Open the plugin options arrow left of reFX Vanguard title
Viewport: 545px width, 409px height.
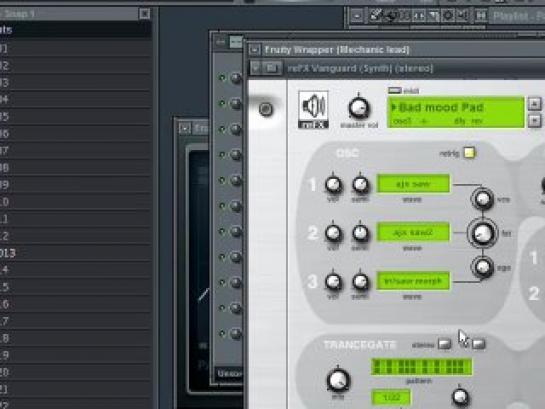tap(256, 68)
